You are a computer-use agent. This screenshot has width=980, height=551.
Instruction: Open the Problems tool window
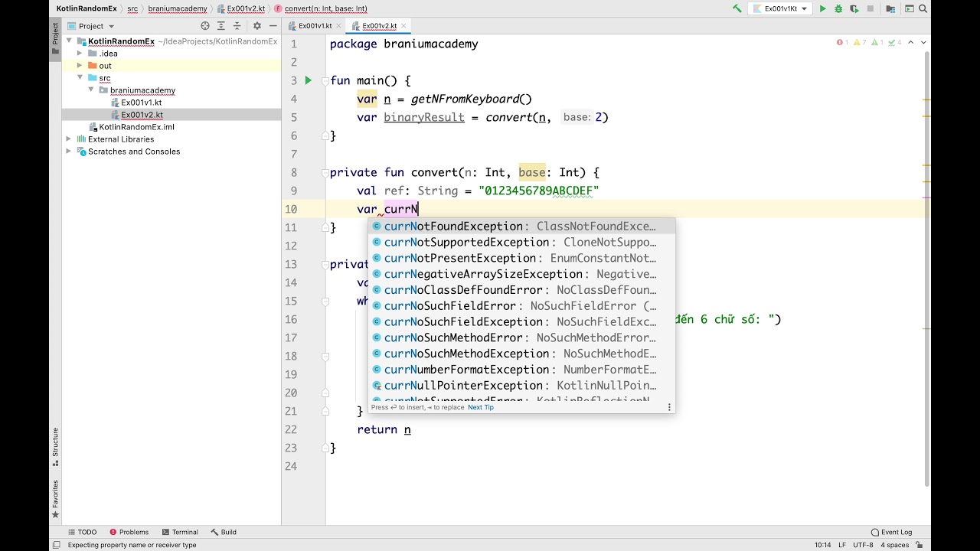(x=129, y=532)
